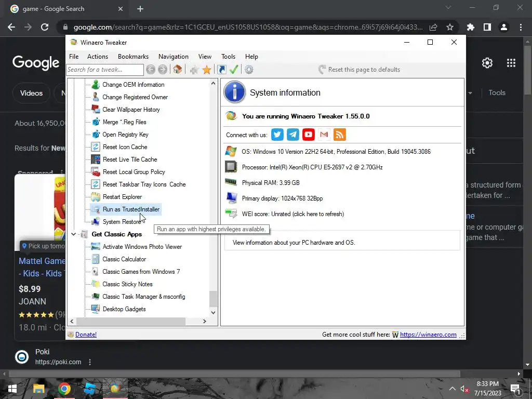The width and height of the screenshot is (532, 399).
Task: Select System Restore tree item
Action: [122, 222]
